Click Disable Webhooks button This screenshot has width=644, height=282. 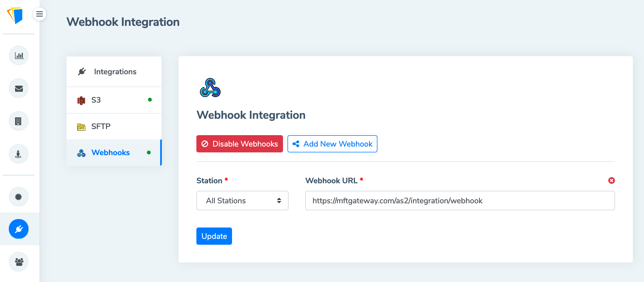click(240, 144)
